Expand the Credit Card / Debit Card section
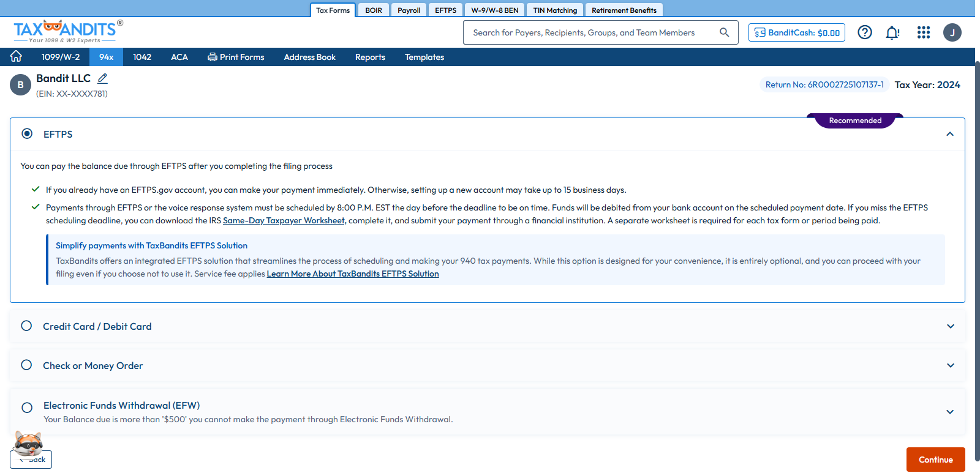The width and height of the screenshot is (980, 473). 950,326
